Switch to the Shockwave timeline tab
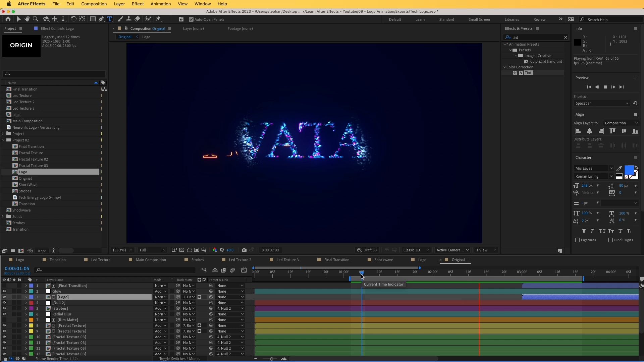Screen dimensions: 644x362 (383, 260)
